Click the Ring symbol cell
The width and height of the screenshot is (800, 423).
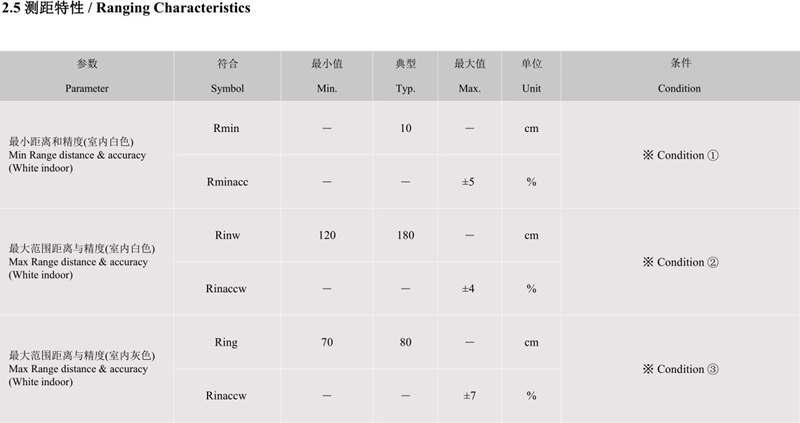pyautogui.click(x=227, y=342)
